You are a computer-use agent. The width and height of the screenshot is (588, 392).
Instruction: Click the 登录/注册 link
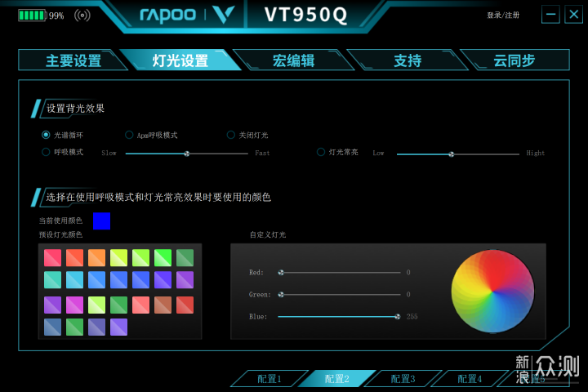coord(503,15)
